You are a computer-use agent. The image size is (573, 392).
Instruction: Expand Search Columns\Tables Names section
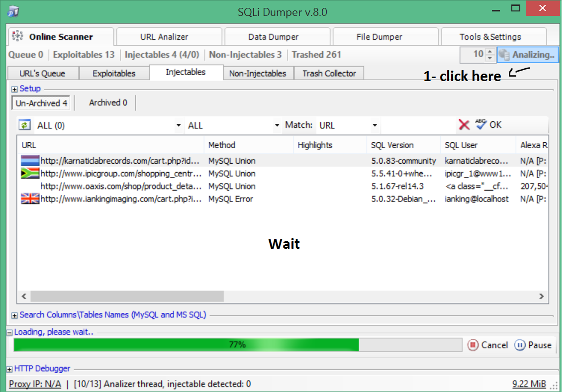(x=14, y=315)
